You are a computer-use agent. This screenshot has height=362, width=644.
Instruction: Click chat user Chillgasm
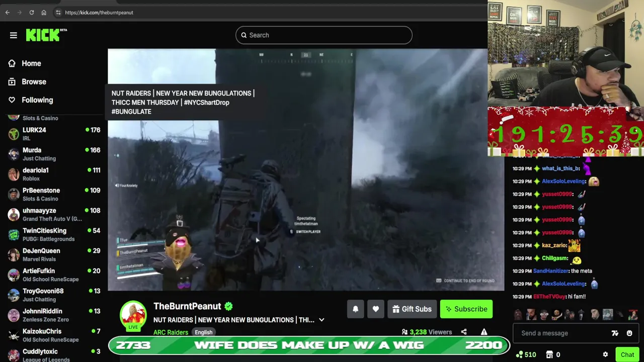[x=554, y=258]
